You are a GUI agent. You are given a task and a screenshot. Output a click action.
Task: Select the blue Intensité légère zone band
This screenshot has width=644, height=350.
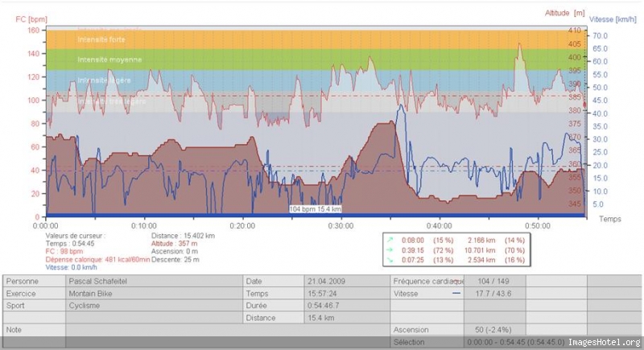point(316,80)
